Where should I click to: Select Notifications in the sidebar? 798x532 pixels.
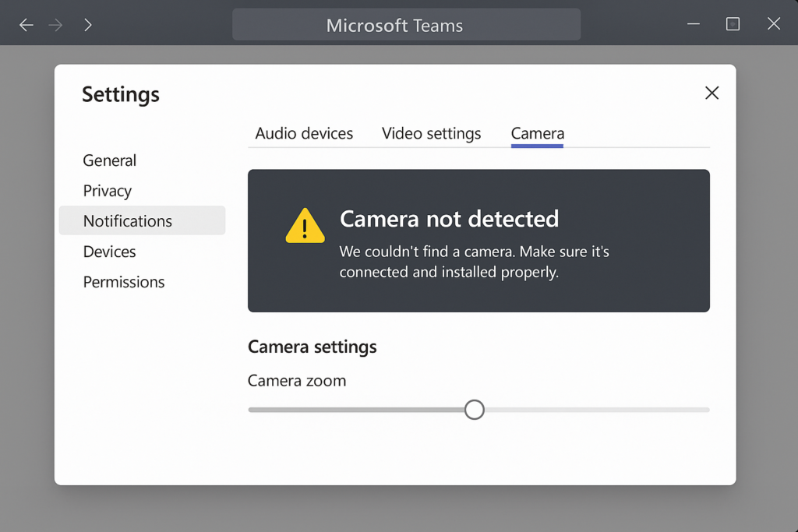coord(142,220)
